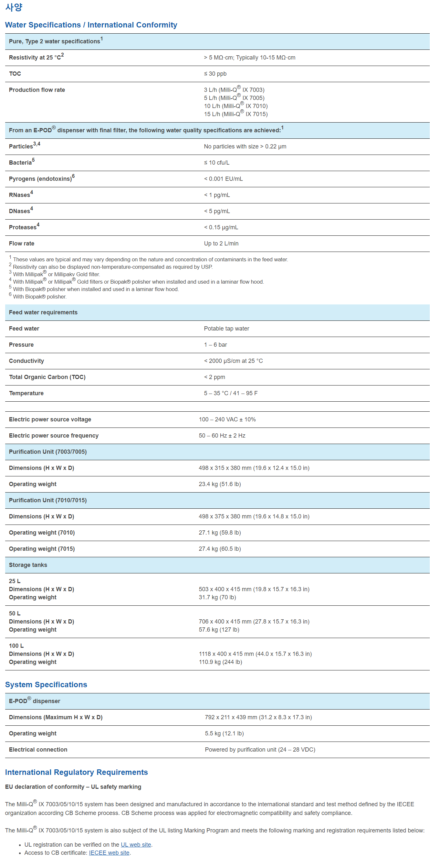The height and width of the screenshot is (868, 430).
Task: Click 'Purification Unit (7010/7015)' header row
Action: (x=217, y=500)
